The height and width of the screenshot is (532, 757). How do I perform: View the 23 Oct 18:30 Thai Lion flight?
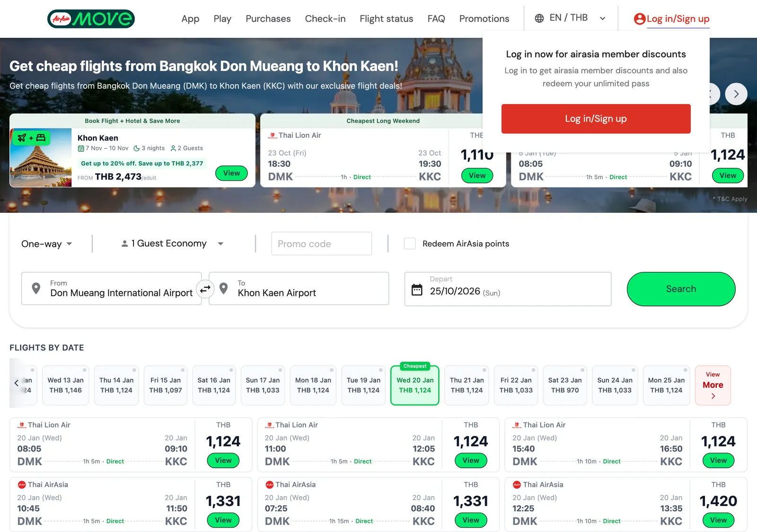pos(477,175)
